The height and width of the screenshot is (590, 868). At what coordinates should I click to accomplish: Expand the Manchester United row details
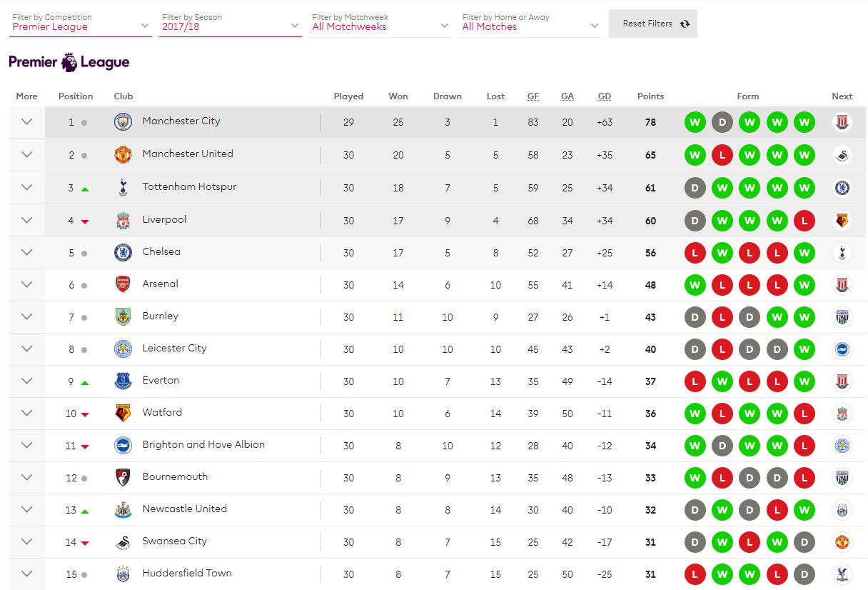(26, 154)
